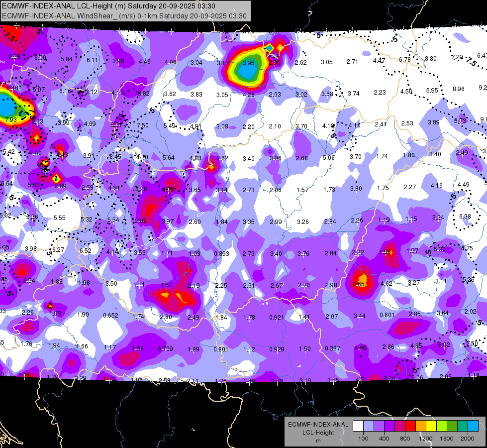Click the legend scale label 100
This screenshot has height=448, width=487.
(x=364, y=439)
